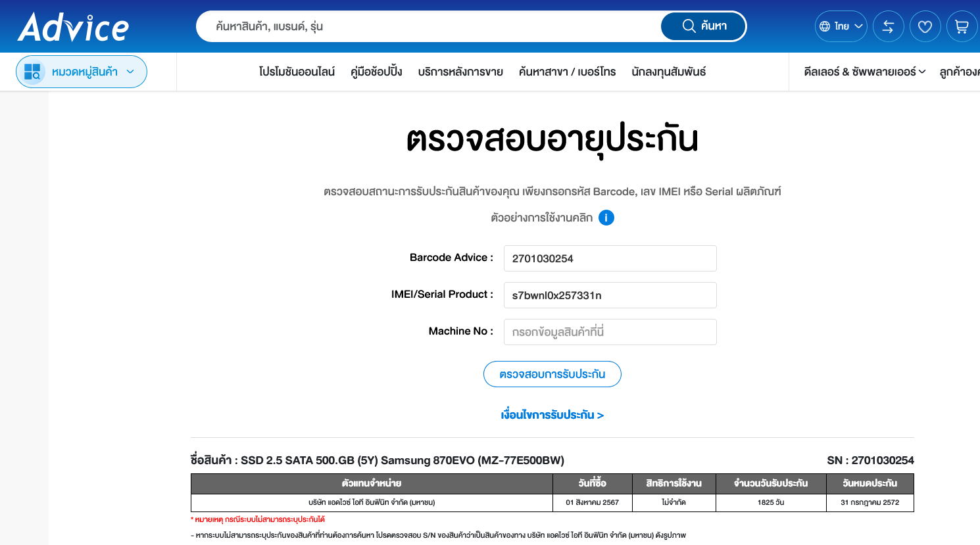The image size is (980, 545).
Task: Click the ค้นหา search button
Action: 704,26
